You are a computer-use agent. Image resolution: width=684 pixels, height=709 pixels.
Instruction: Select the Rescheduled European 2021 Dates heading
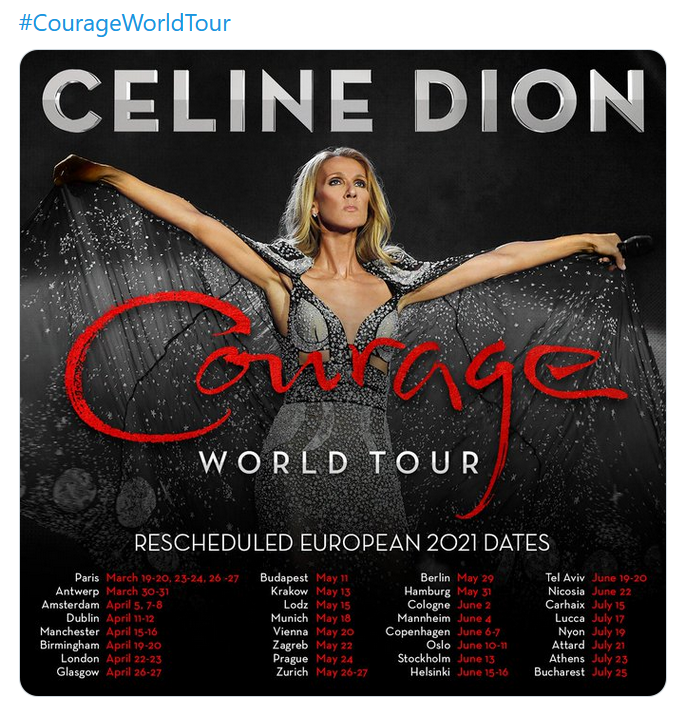coord(342,543)
